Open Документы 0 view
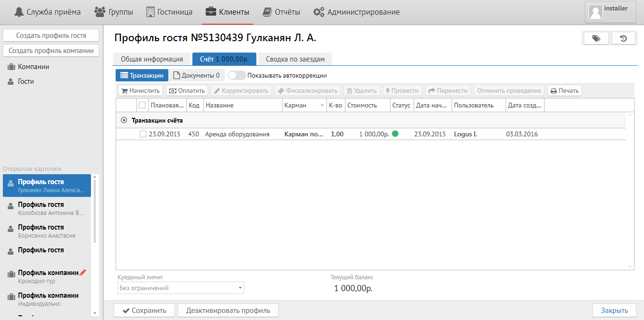 196,75
